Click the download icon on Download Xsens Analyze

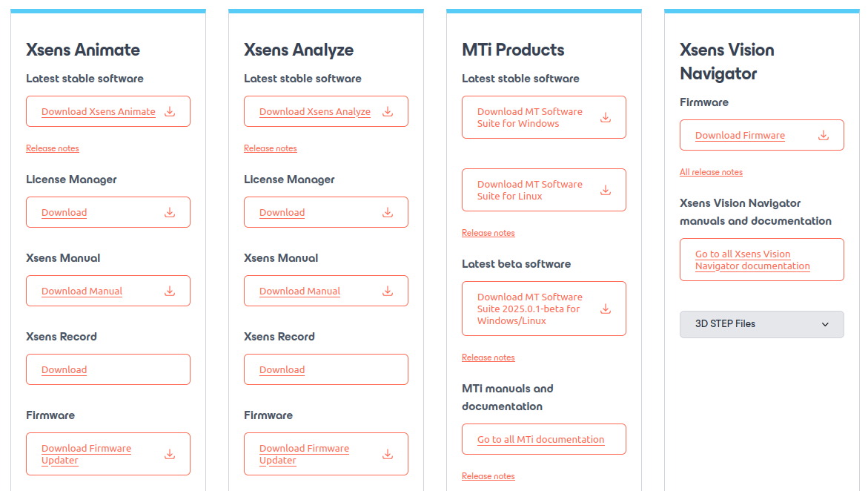point(387,111)
